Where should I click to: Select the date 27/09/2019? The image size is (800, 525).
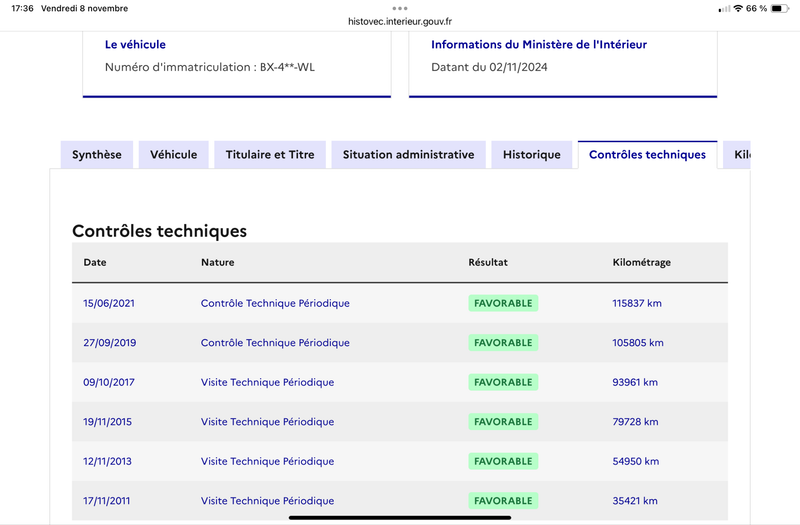coord(110,343)
